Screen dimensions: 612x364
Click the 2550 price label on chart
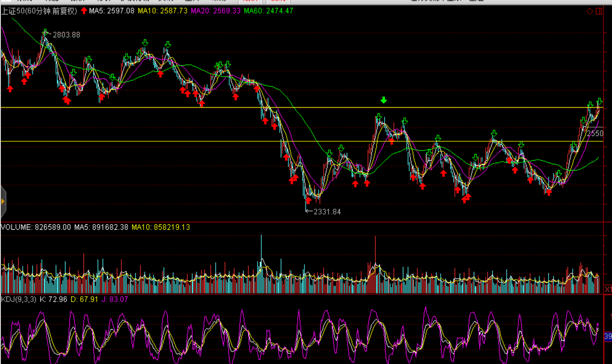(x=595, y=134)
